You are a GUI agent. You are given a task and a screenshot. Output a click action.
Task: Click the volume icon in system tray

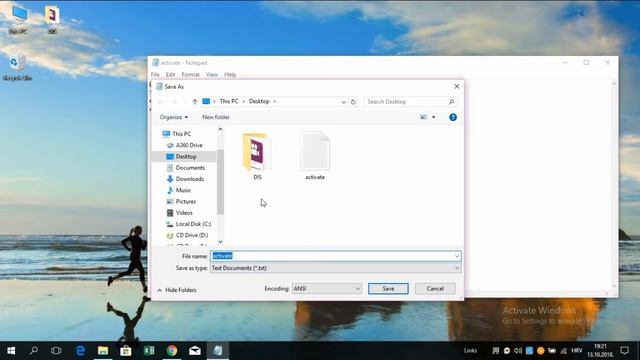point(518,351)
